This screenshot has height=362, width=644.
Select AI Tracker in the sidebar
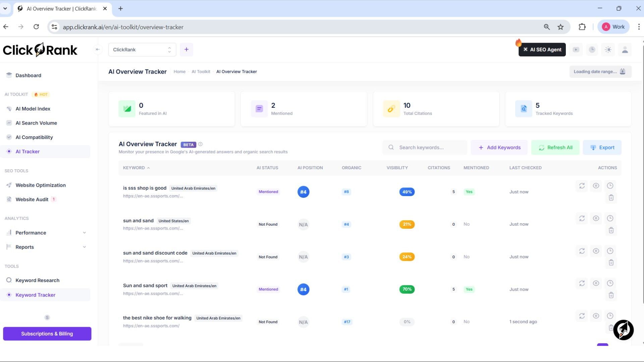click(x=28, y=151)
